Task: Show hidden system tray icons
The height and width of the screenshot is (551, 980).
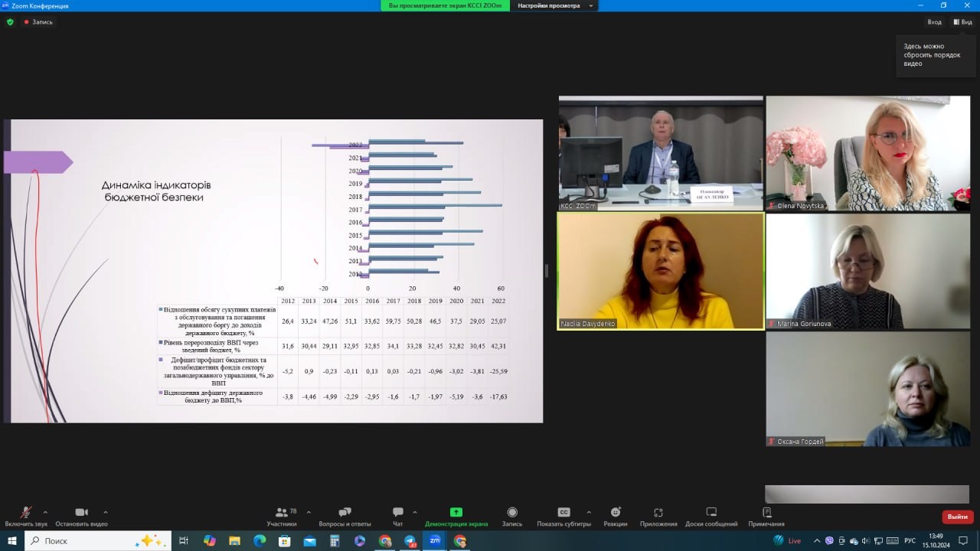Action: click(x=818, y=541)
